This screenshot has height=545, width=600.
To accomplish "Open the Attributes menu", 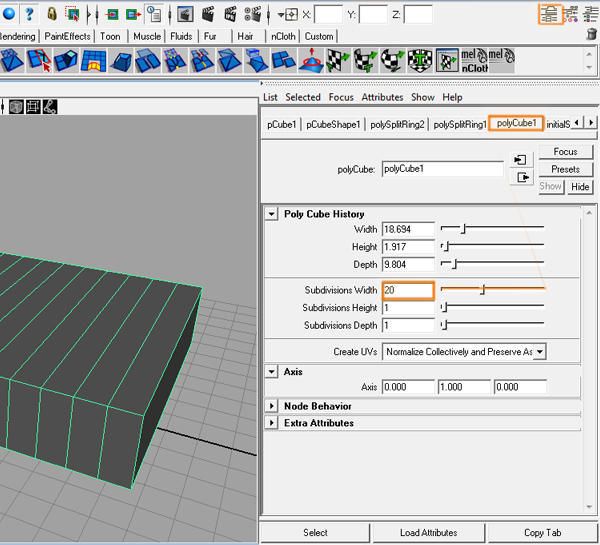I will [x=382, y=97].
